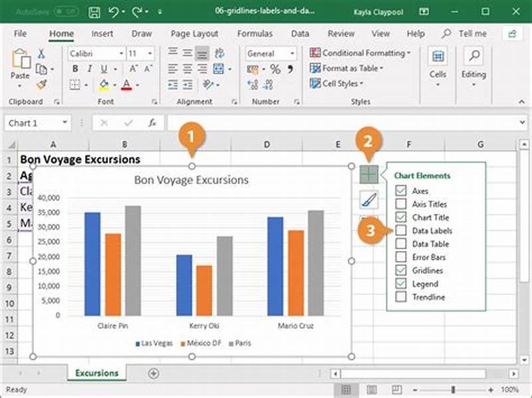The width and height of the screenshot is (532, 398).
Task: Select the Excursions sheet tab
Action: coord(96,373)
